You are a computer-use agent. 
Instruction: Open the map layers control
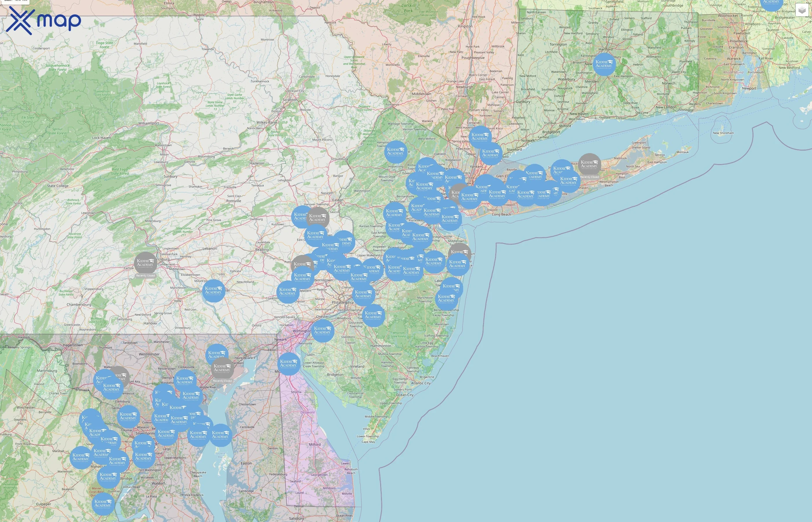pos(802,10)
